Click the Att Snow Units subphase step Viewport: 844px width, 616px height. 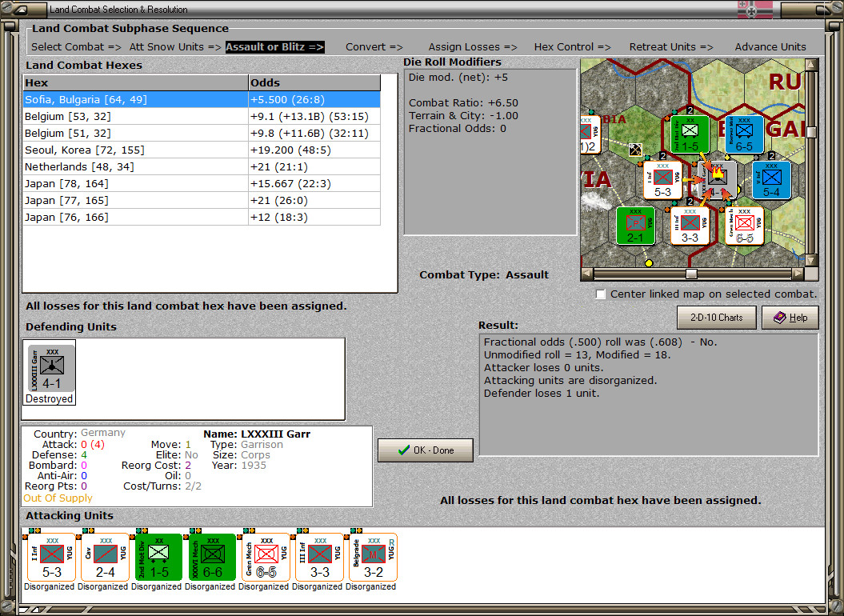175,47
